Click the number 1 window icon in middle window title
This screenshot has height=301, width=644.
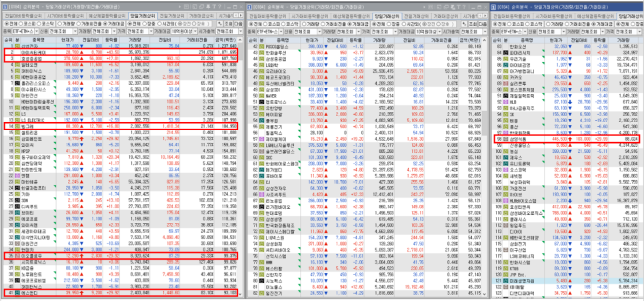pyautogui.click(x=249, y=7)
